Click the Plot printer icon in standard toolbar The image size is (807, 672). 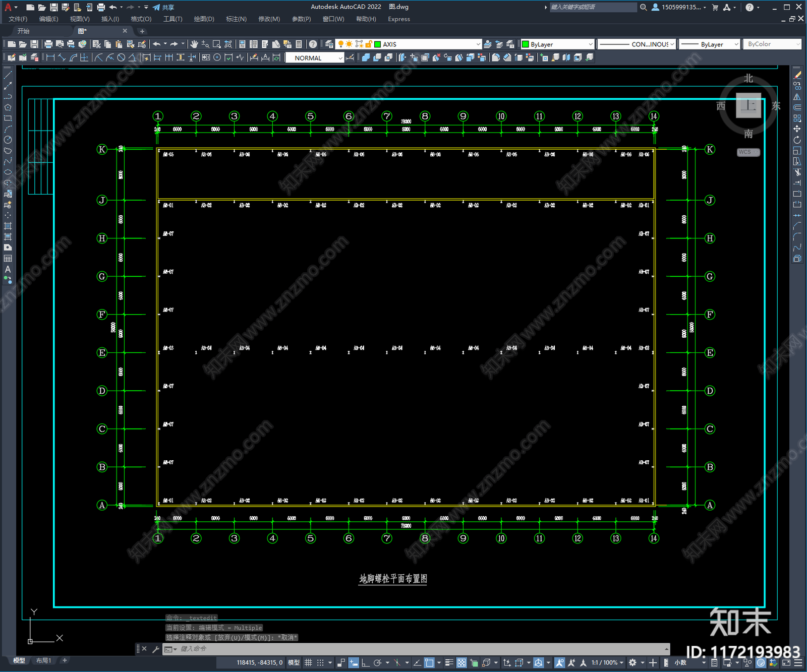coord(48,44)
